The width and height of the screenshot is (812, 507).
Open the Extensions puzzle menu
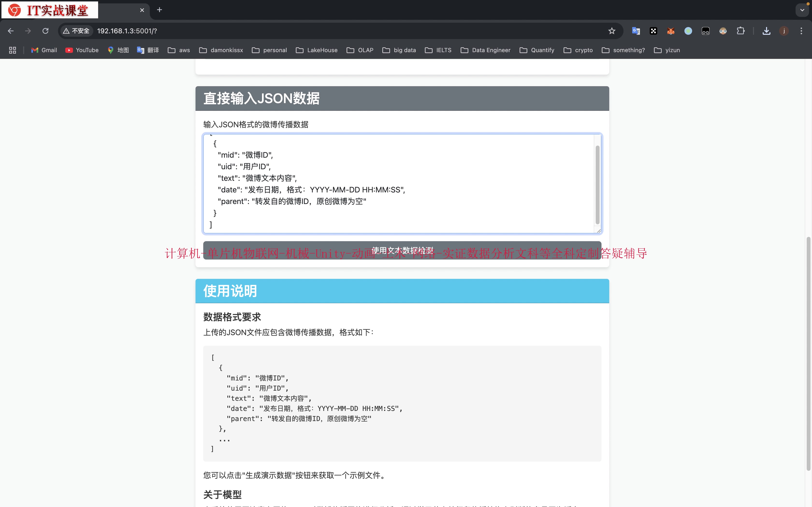pos(740,31)
